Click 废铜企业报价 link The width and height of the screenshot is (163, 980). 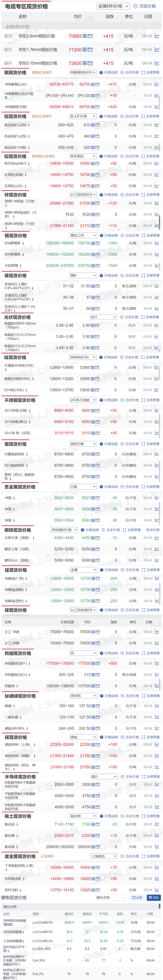(x=42, y=72)
